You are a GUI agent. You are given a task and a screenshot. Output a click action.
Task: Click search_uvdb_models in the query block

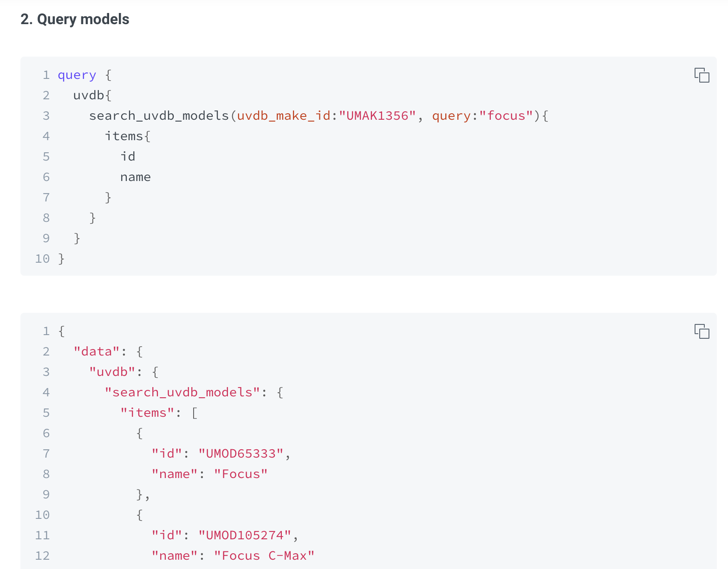click(159, 116)
